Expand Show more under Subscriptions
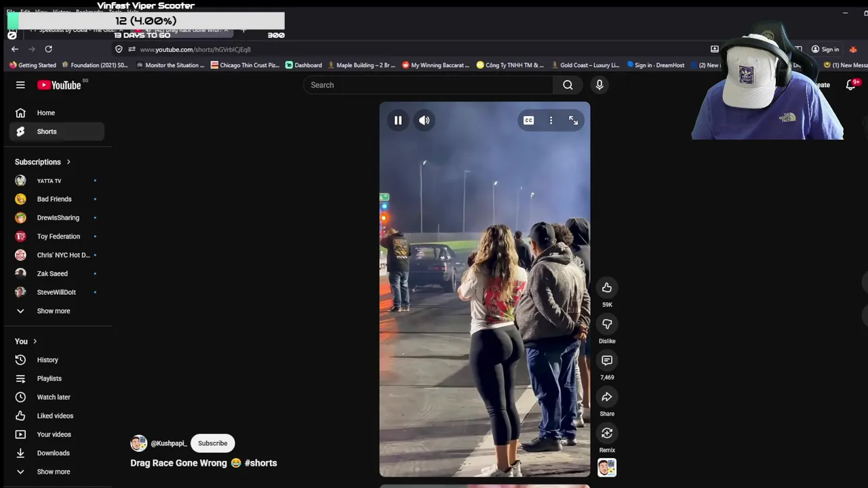 tap(57, 311)
